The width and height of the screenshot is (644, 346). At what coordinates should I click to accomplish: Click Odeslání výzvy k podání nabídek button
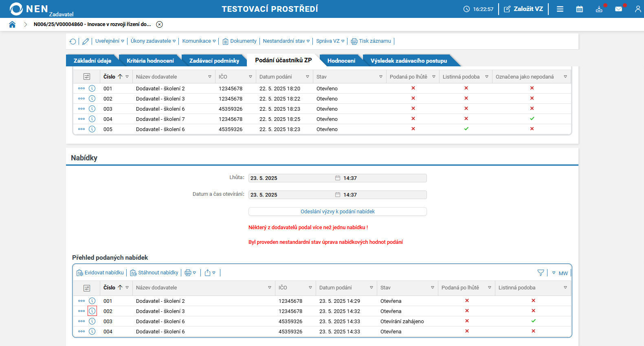[337, 212]
